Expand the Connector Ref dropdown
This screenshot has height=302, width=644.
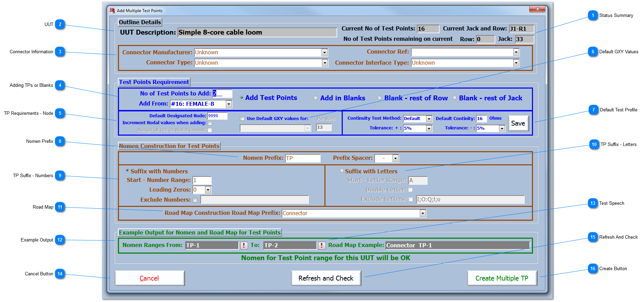(516, 52)
